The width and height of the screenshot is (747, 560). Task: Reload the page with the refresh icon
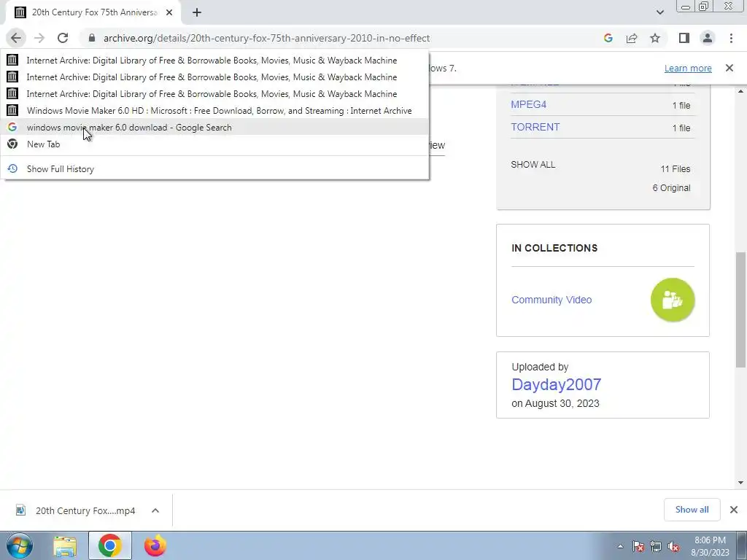[63, 38]
